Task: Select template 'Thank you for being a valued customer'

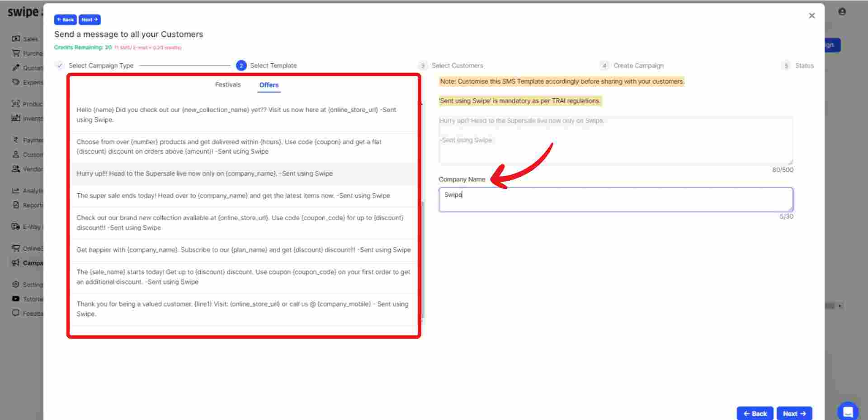Action: [244, 309]
